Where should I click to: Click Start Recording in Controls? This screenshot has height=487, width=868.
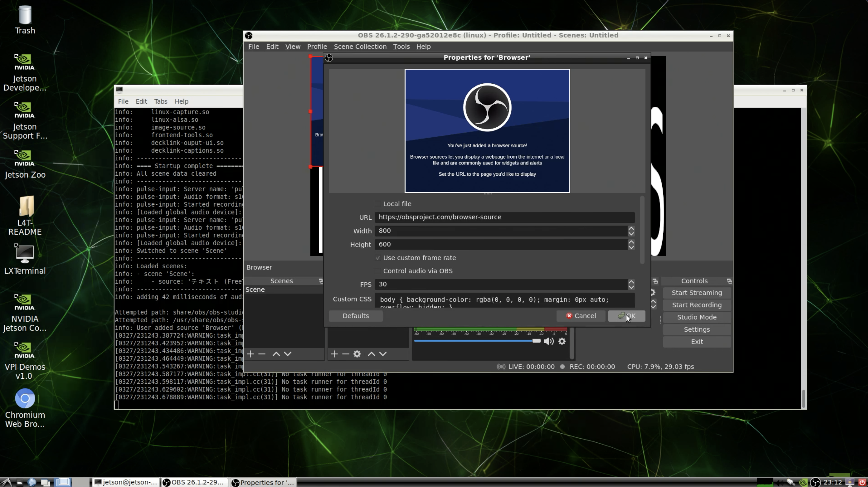[x=696, y=305]
